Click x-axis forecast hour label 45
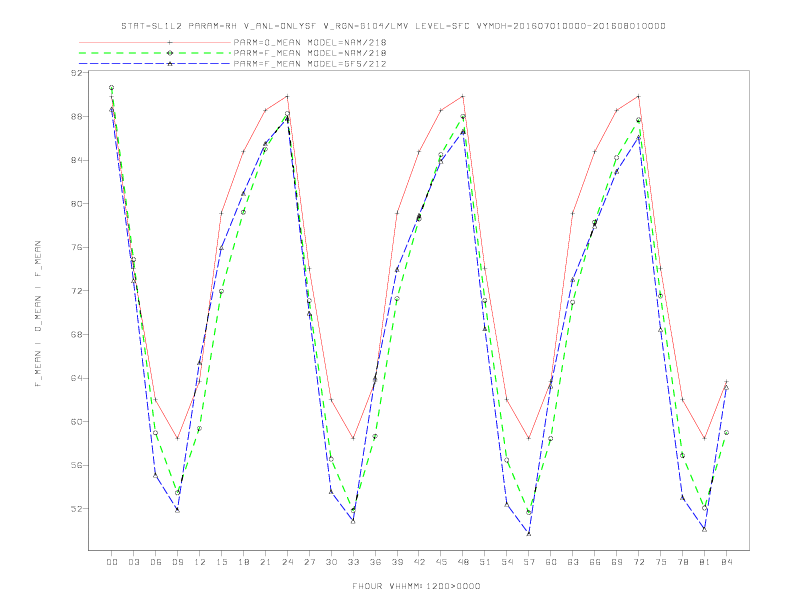 point(441,562)
